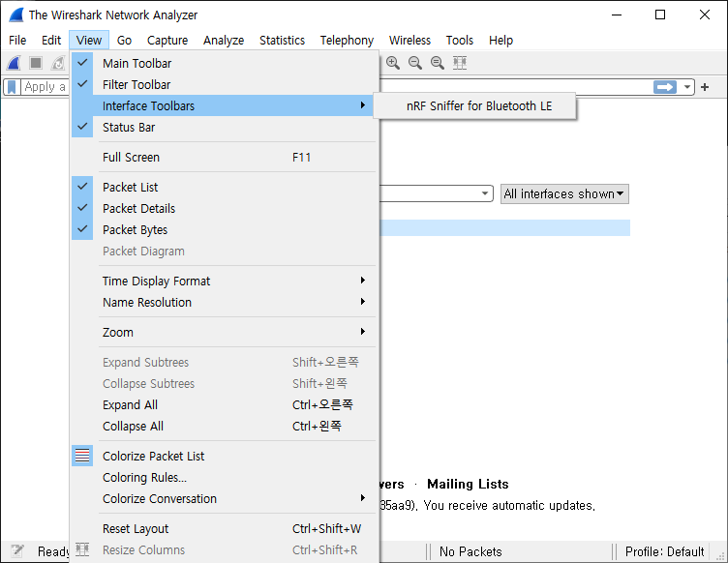This screenshot has width=728, height=563.
Task: Click the Wireshark logo in title bar
Action: pos(16,15)
